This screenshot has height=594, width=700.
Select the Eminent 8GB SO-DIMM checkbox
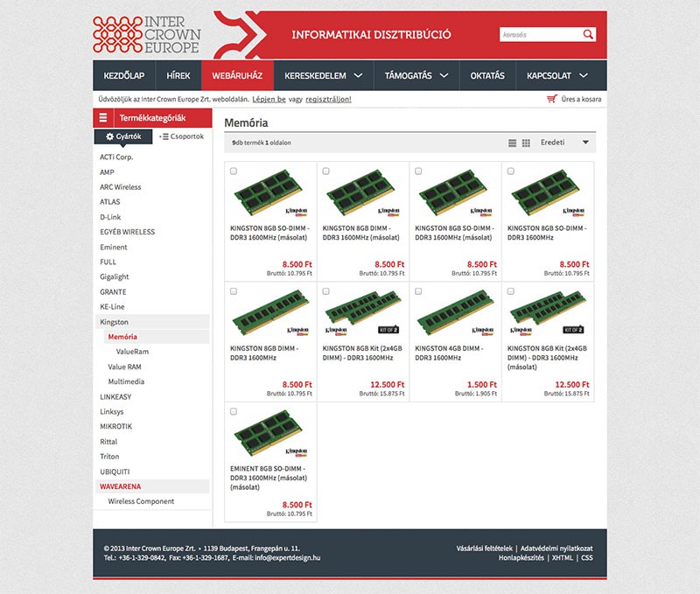click(234, 411)
